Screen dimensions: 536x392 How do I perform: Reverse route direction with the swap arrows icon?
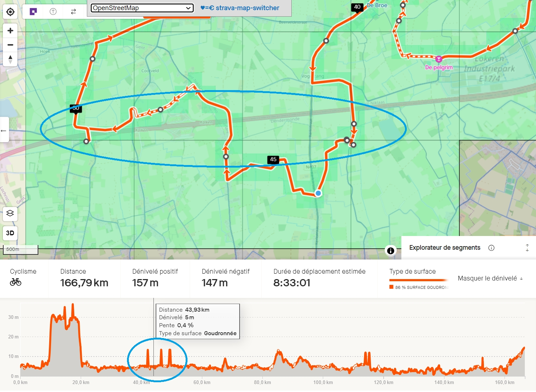coord(73,12)
